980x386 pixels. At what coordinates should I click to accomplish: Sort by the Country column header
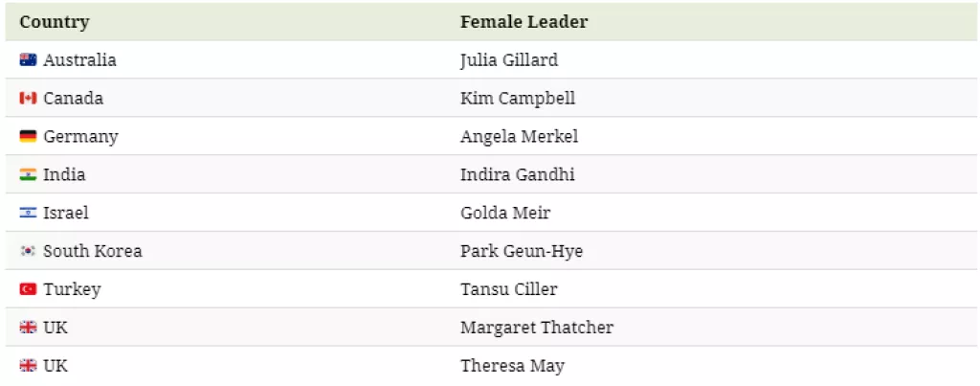pyautogui.click(x=54, y=21)
